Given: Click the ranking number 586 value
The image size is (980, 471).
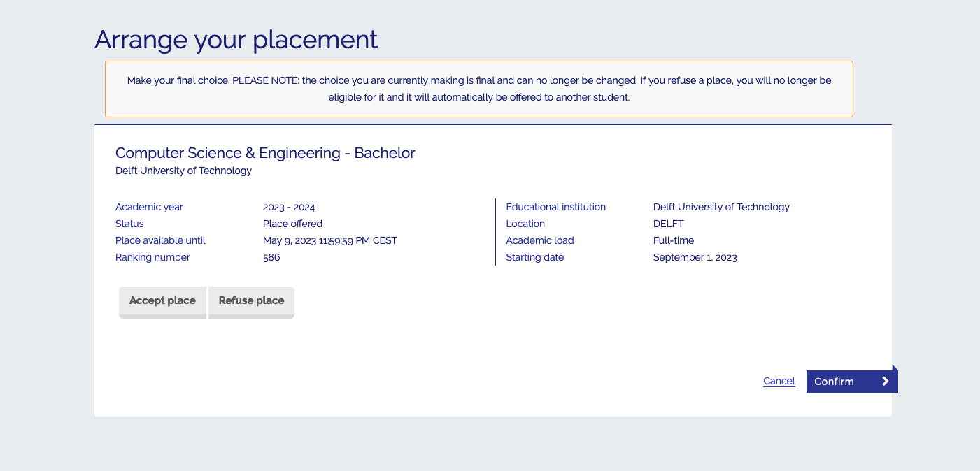Looking at the screenshot, I should [x=271, y=257].
